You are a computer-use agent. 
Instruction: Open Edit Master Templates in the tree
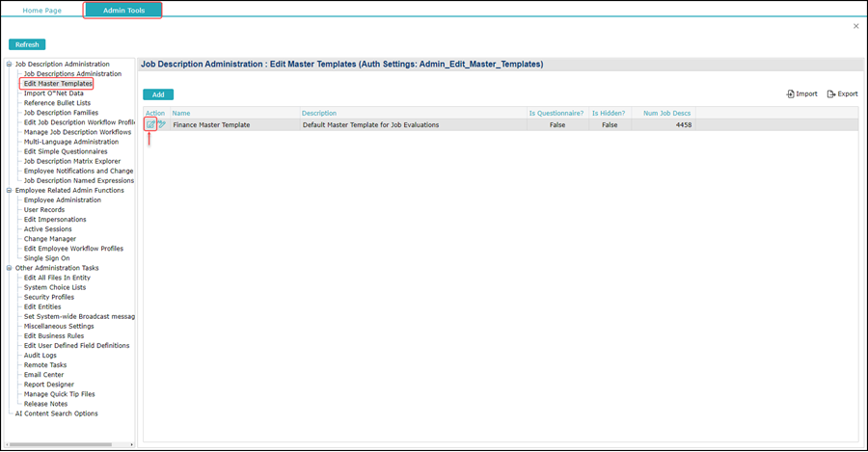pos(58,84)
